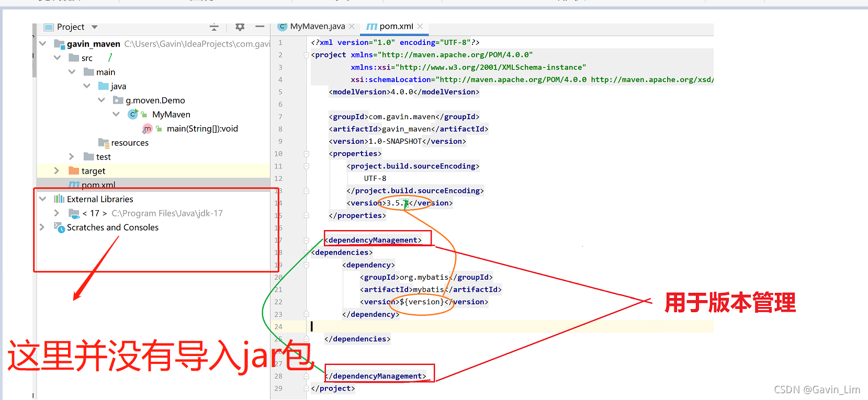
Task: Click the test folder icon
Action: pyautogui.click(x=88, y=156)
